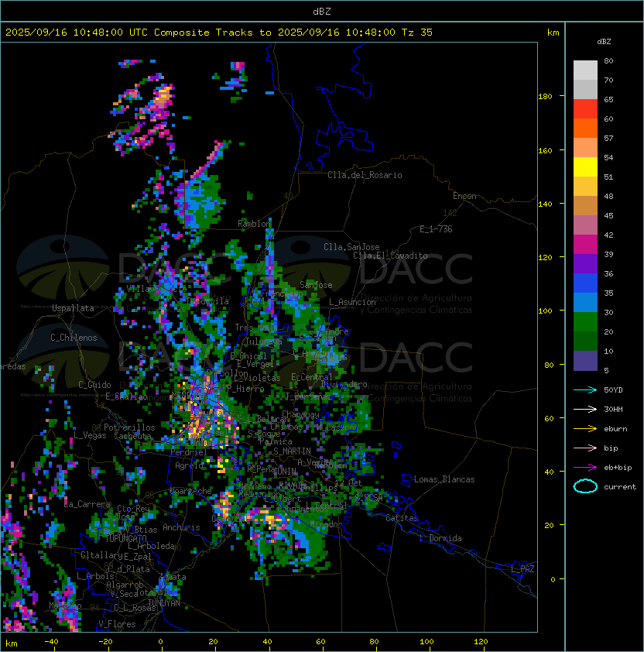Click the 'Perdriel' map label
The image size is (644, 652).
189,452
